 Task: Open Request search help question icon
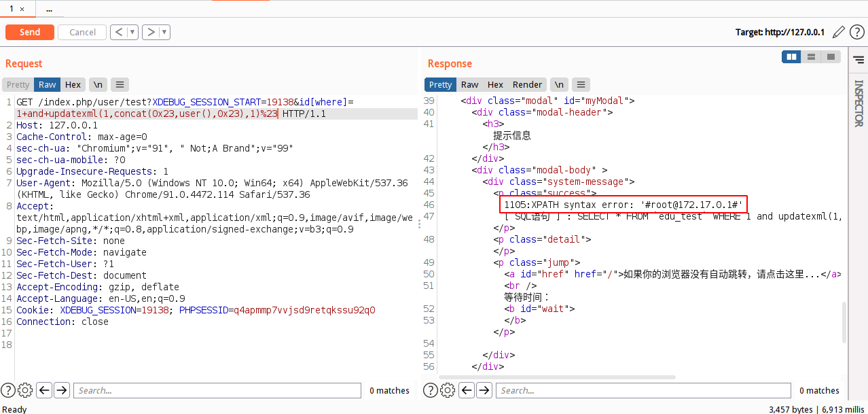point(8,390)
